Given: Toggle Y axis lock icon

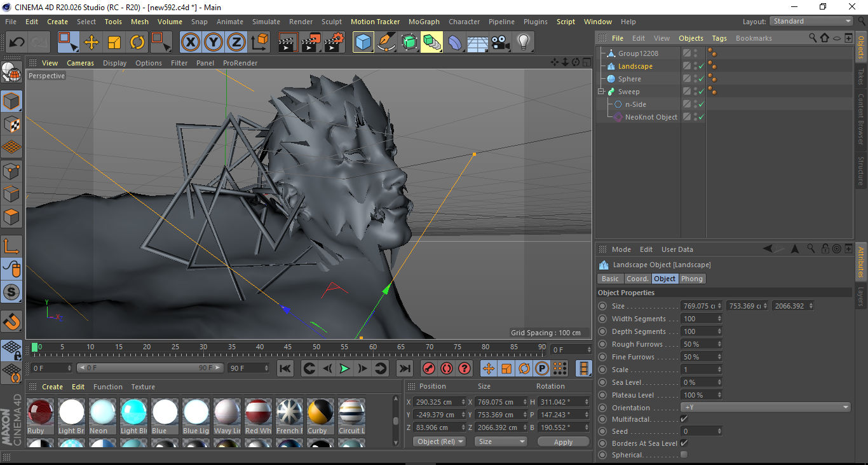Looking at the screenshot, I should pos(213,43).
